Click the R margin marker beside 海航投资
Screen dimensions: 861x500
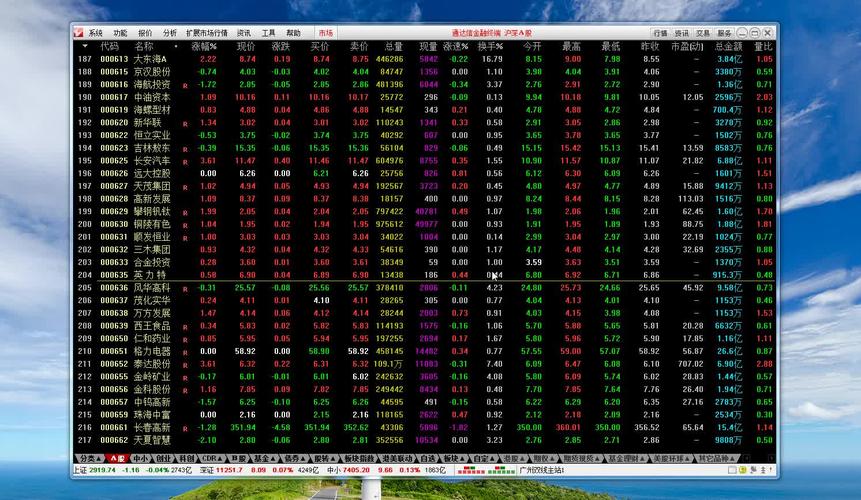185,86
